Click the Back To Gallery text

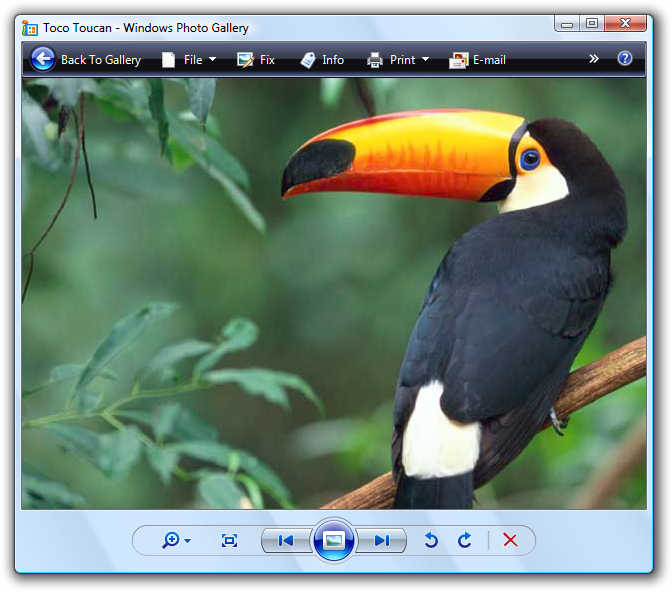(x=101, y=60)
